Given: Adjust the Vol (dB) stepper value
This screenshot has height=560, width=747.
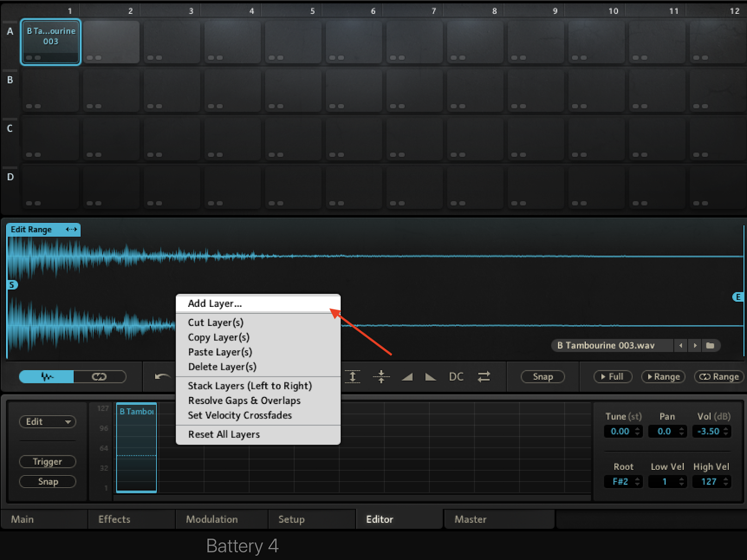Looking at the screenshot, I should click(712, 432).
